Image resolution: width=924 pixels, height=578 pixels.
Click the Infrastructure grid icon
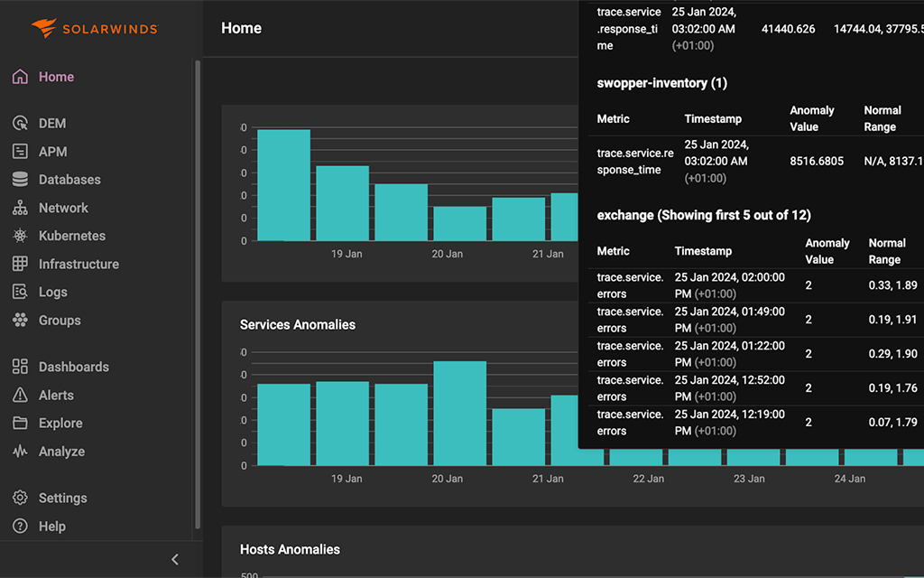[21, 264]
